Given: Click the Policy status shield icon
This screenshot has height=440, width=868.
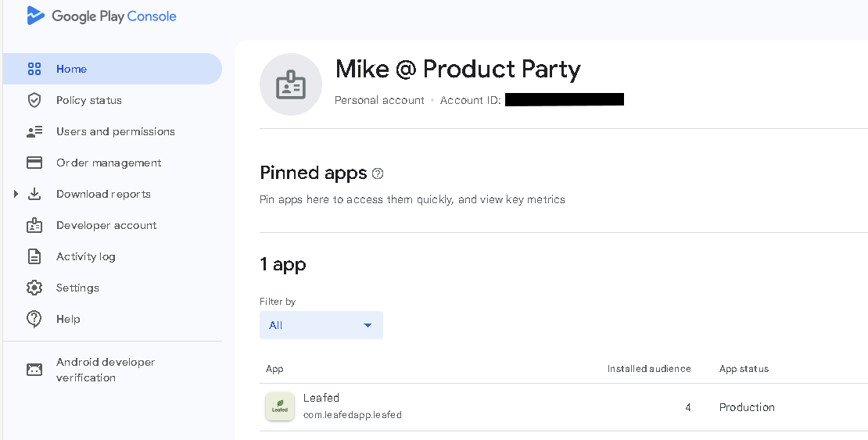Looking at the screenshot, I should 34,100.
